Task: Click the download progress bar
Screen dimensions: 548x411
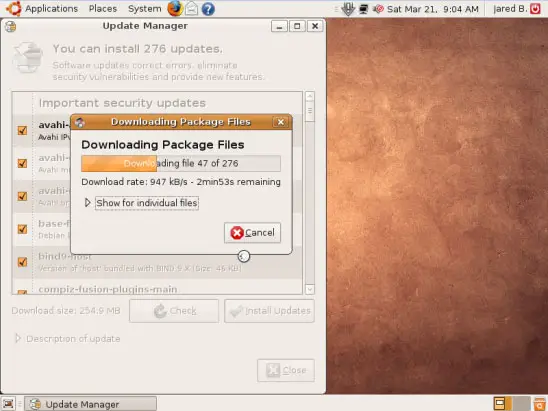Action: coord(181,164)
